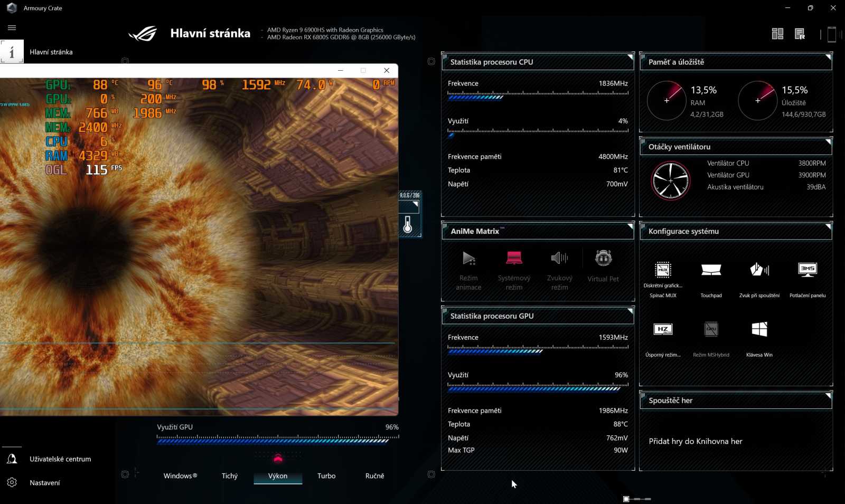Click the Nastavení gear icon

coord(12,482)
